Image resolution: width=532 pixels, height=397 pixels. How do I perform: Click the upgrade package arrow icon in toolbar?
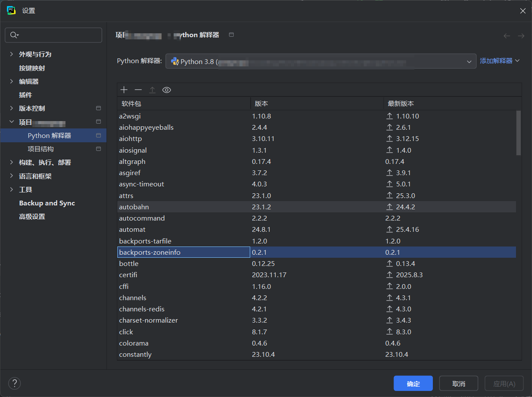pos(152,90)
